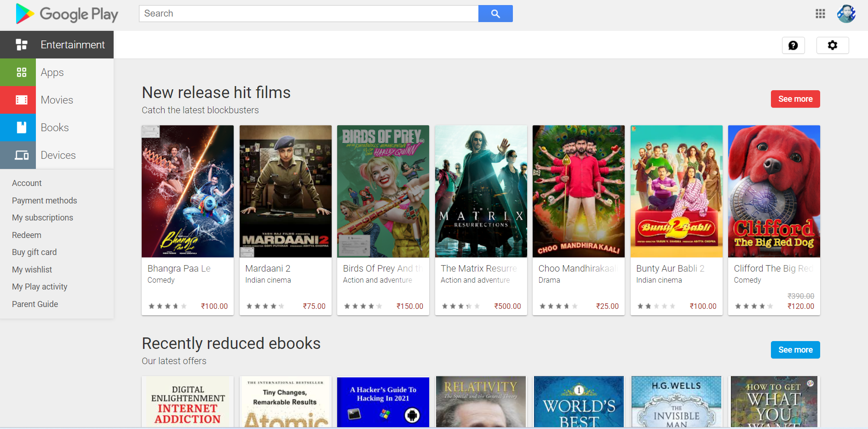Open Buy gift card
The height and width of the screenshot is (429, 868).
coord(34,252)
